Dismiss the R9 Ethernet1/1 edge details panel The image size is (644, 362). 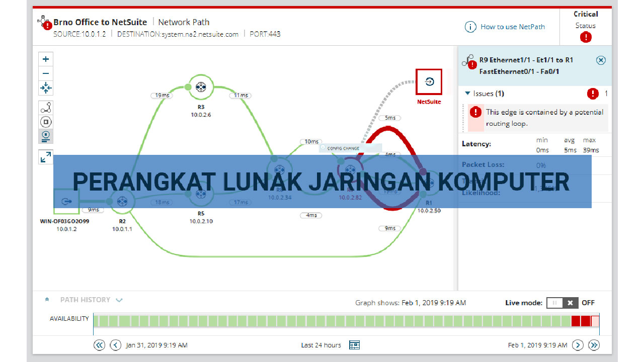click(x=601, y=60)
